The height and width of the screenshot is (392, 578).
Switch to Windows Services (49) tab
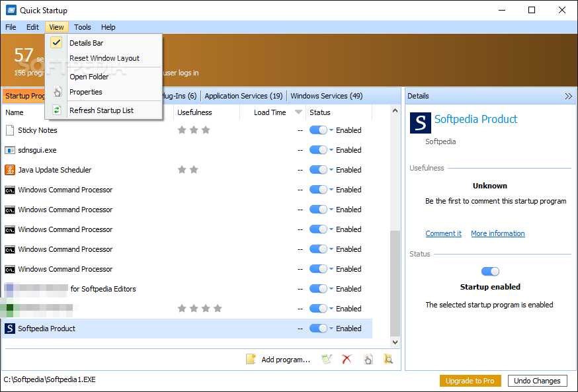tap(326, 96)
